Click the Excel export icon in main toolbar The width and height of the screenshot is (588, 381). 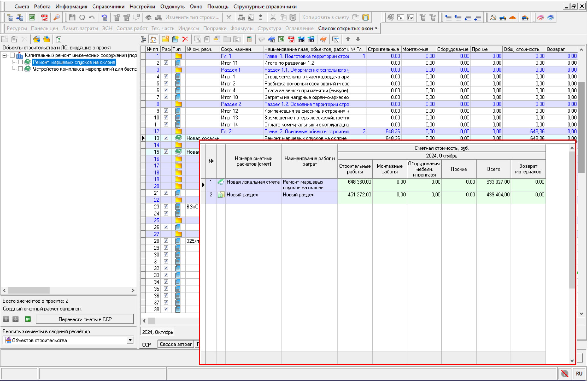coord(32,17)
